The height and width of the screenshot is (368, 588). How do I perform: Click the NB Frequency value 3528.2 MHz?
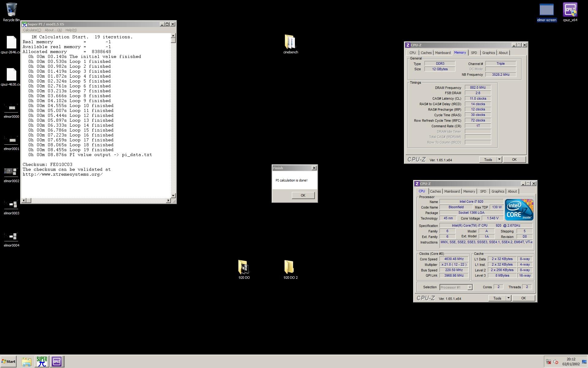501,75
